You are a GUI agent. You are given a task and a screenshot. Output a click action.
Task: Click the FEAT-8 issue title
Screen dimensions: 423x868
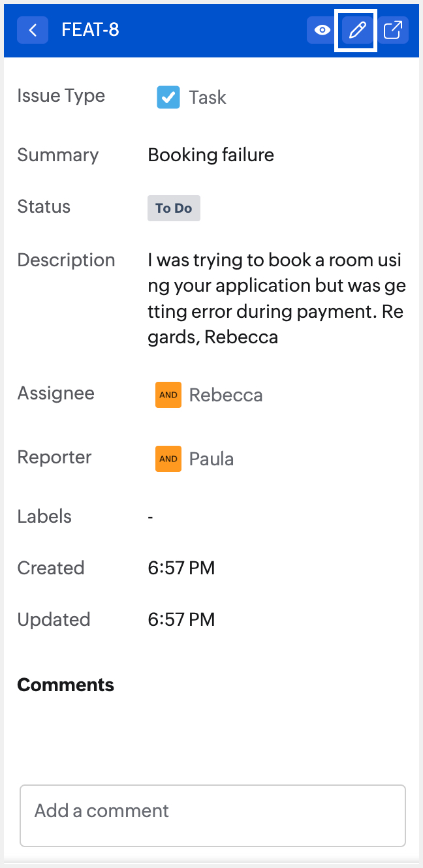90,30
